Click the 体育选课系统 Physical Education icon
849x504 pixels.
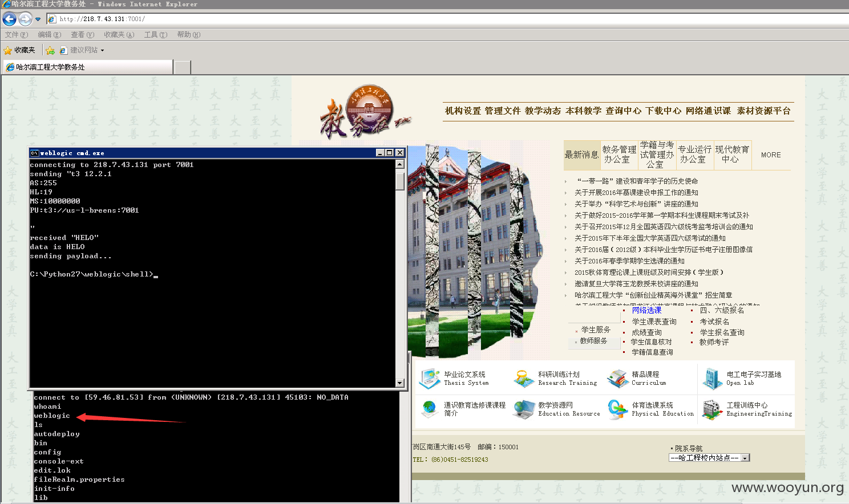[x=618, y=409]
